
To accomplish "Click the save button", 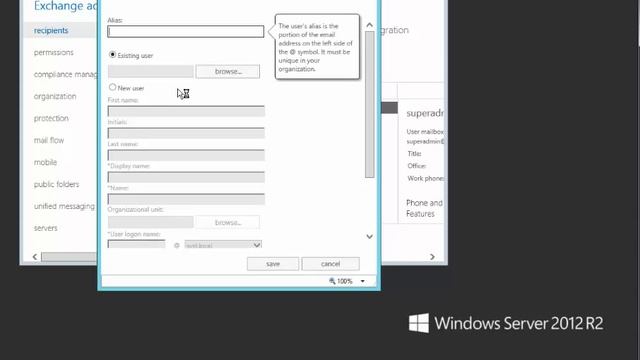I will tap(273, 264).
